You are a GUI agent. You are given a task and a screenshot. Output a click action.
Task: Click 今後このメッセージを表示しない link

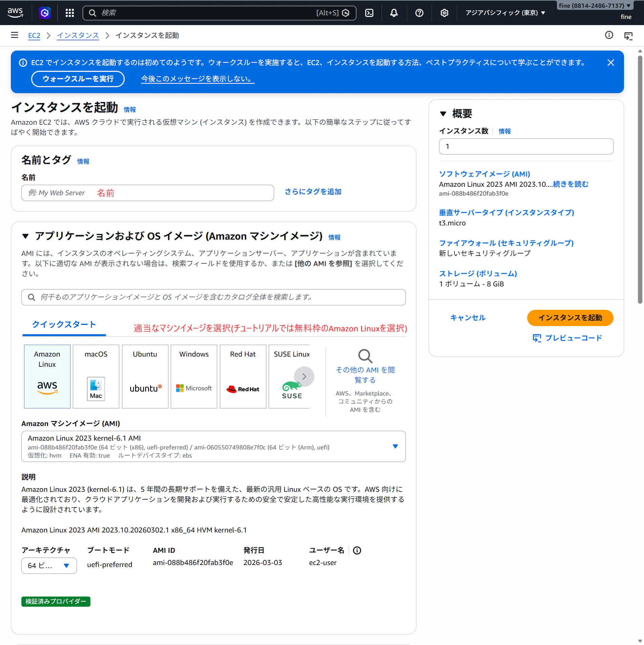(x=198, y=79)
